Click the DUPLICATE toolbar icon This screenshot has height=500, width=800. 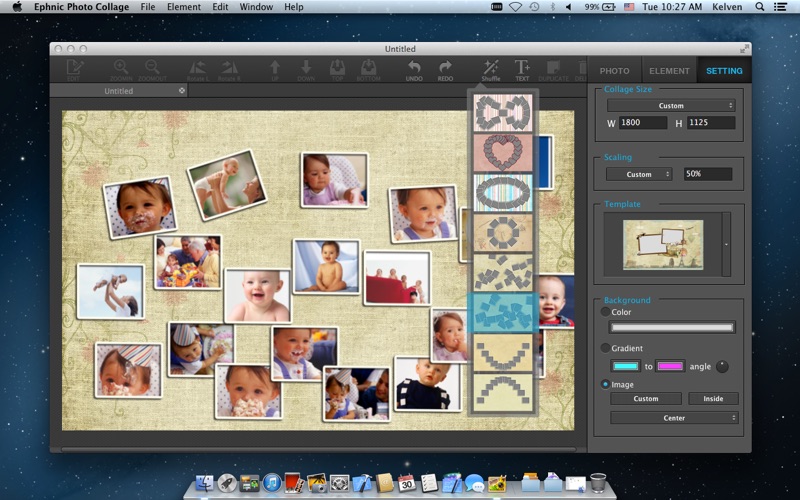pos(553,70)
